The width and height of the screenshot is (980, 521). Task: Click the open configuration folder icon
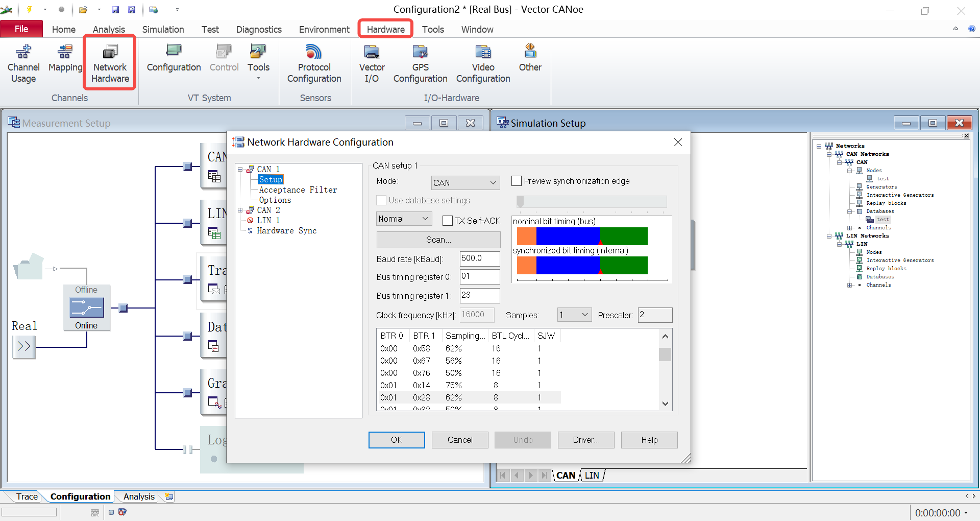[x=83, y=9]
